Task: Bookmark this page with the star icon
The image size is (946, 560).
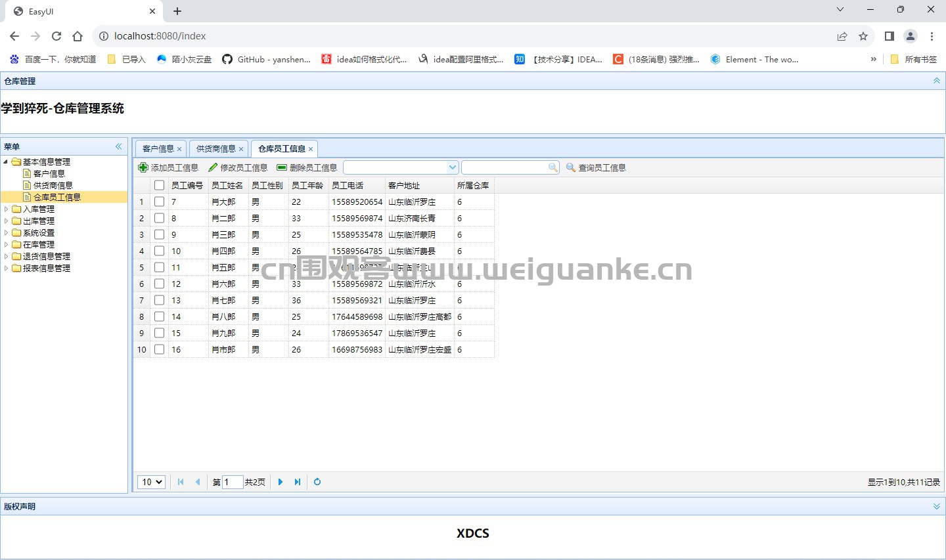Action: coord(863,36)
